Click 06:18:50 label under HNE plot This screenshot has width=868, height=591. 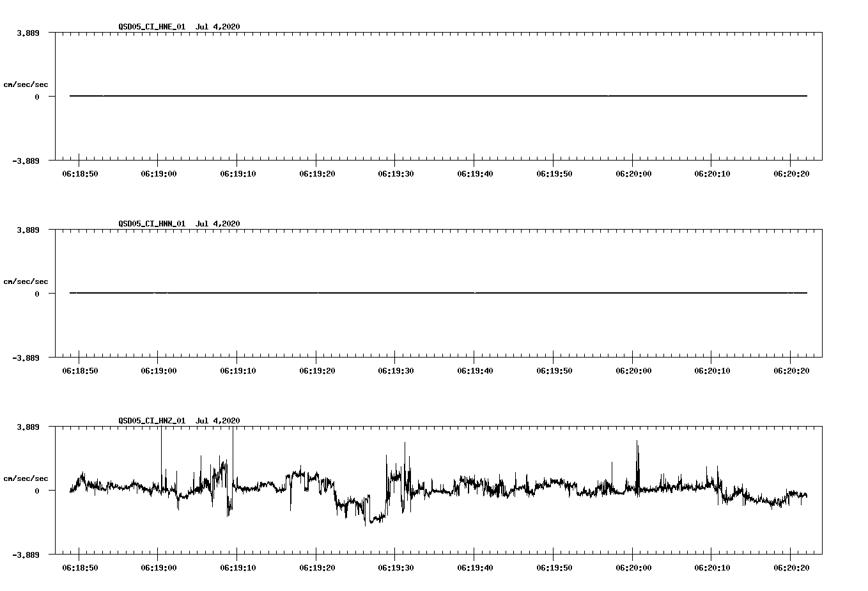(80, 174)
